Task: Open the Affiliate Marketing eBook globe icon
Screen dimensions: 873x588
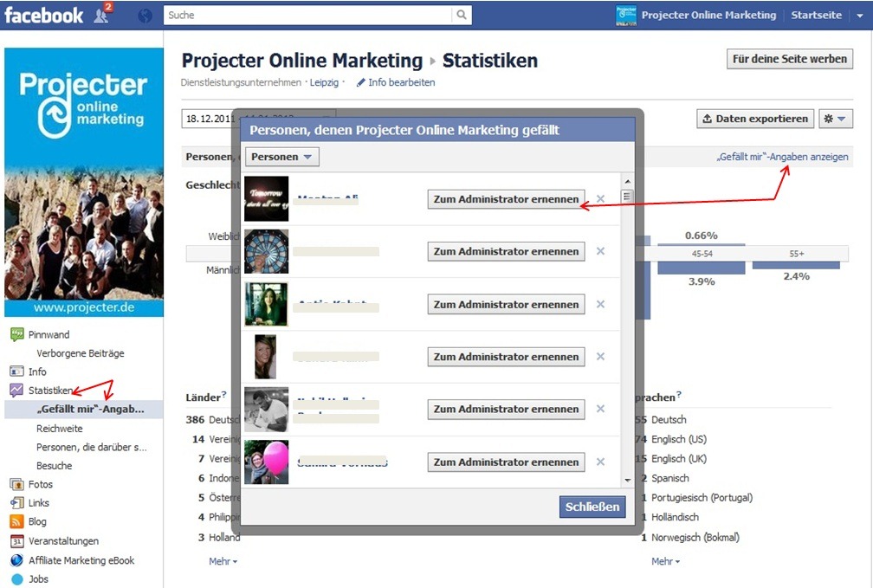Action: click(16, 560)
